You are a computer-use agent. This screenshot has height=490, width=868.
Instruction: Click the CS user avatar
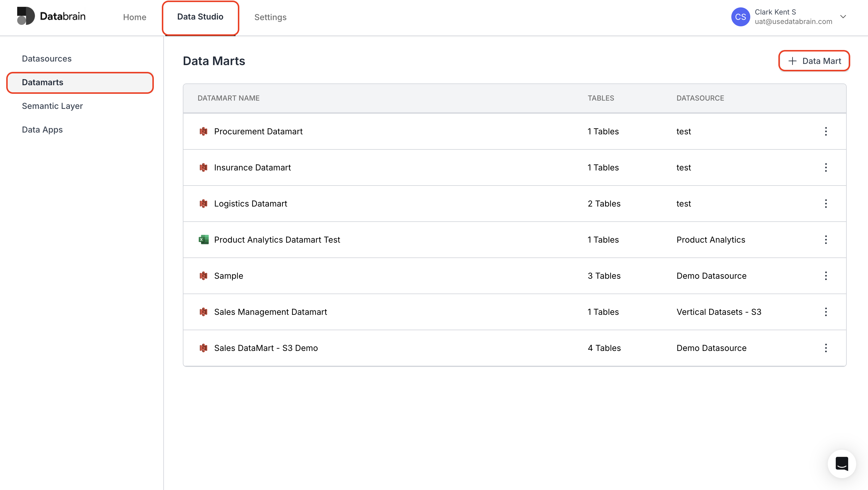coord(740,17)
